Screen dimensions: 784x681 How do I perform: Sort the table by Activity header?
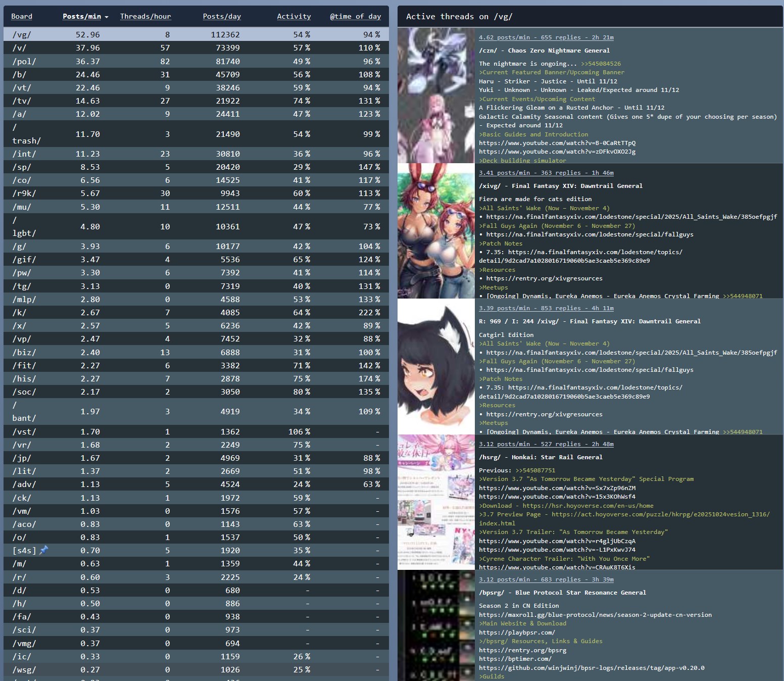(294, 16)
